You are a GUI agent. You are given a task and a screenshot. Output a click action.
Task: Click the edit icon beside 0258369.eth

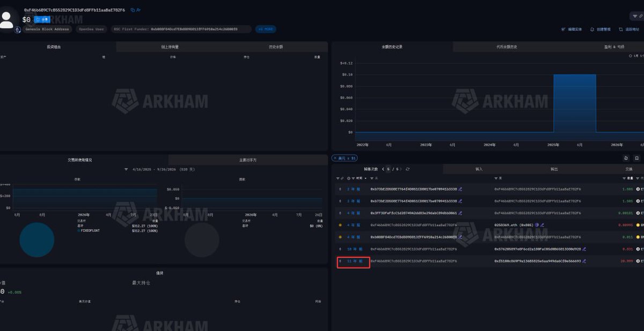pos(543,225)
